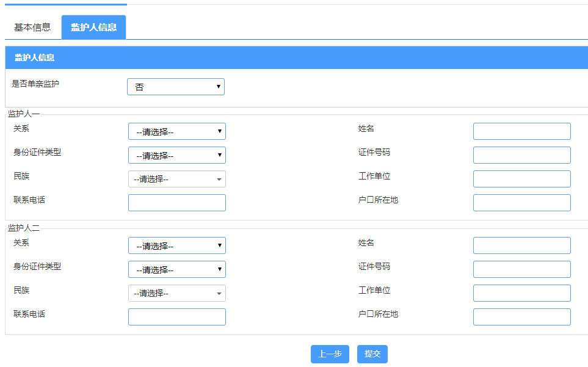Click the 监护人二 联系电话 field
This screenshot has width=588, height=367.
point(177,317)
